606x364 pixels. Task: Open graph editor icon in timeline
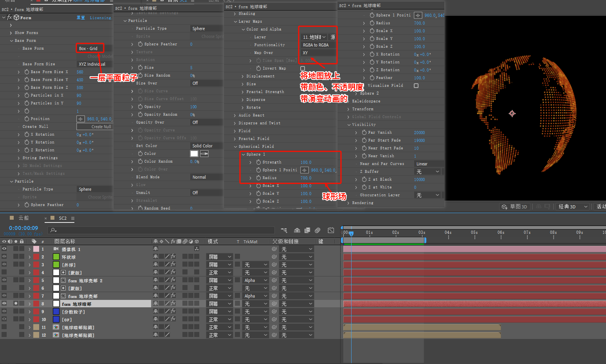tap(331, 230)
